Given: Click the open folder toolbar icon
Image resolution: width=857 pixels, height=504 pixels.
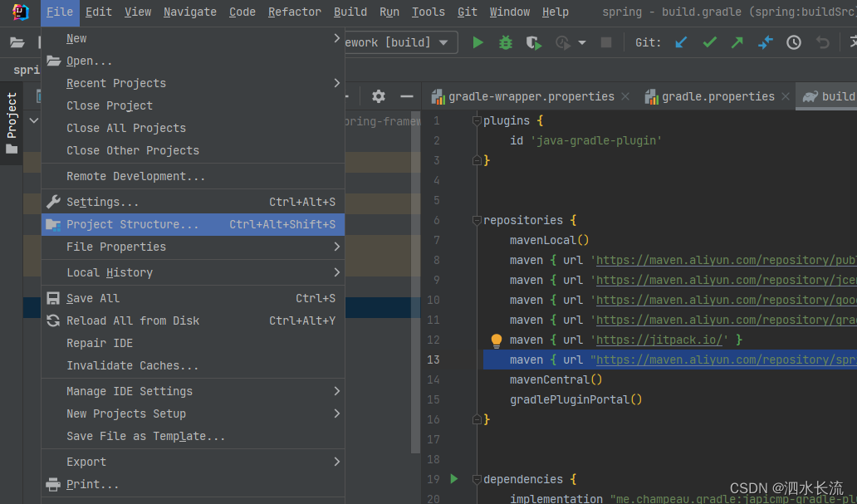Looking at the screenshot, I should pos(17,42).
